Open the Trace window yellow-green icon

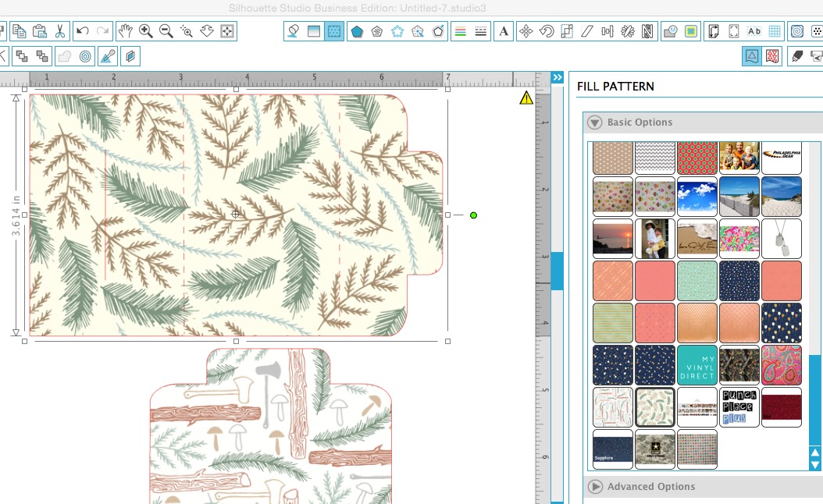(x=691, y=31)
